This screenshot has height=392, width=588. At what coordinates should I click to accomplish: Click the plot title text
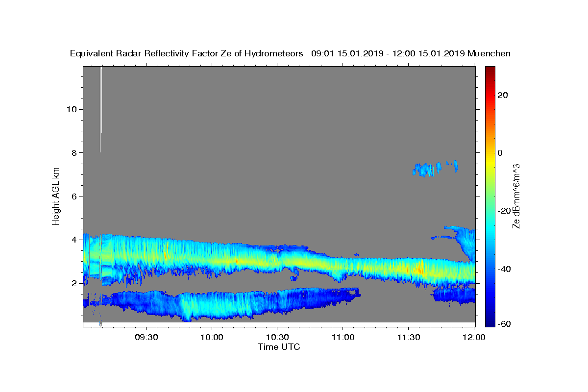point(290,53)
